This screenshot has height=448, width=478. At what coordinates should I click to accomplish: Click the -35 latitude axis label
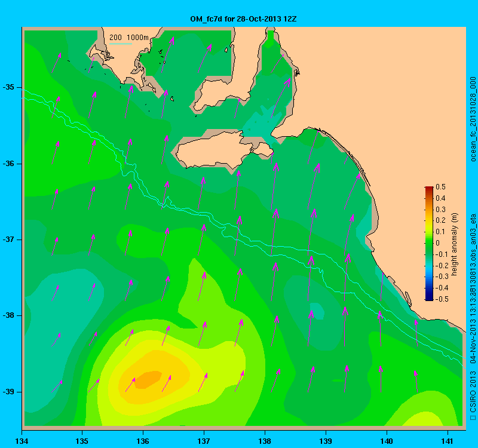pos(8,87)
